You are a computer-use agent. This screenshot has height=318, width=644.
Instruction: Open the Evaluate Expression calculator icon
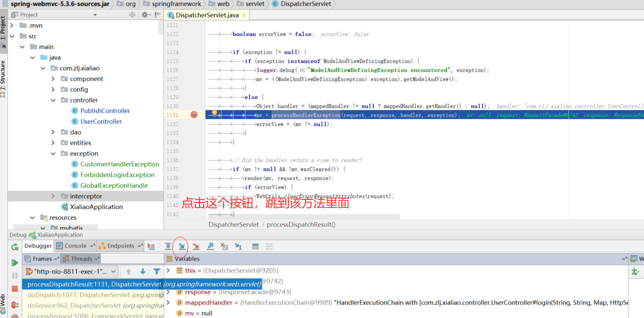[x=255, y=246]
